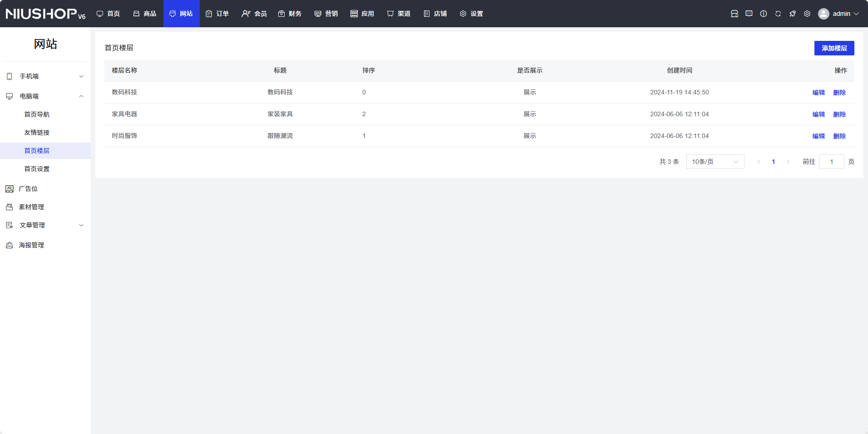This screenshot has height=434, width=868.
Task: Switch to the 订单 top menu
Action: [x=217, y=14]
